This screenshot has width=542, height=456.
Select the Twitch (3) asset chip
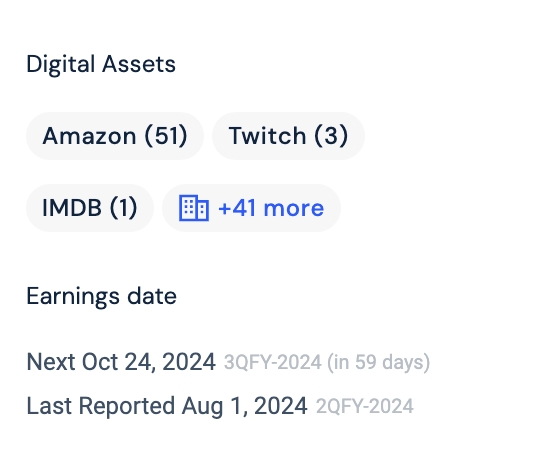[288, 136]
